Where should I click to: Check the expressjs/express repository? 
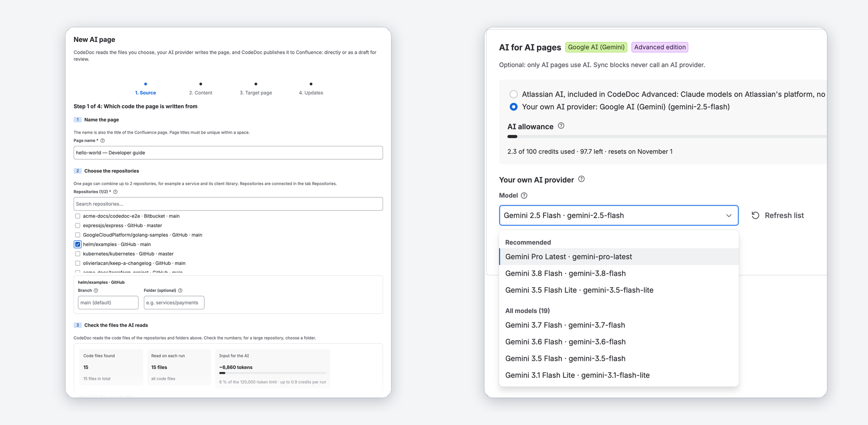point(78,226)
